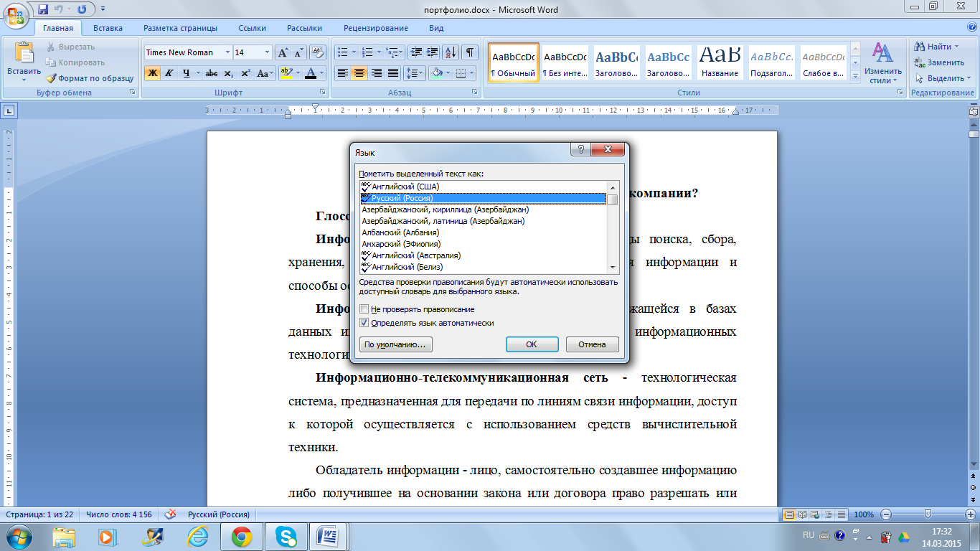Click Отмена in the Язык dialog
The image size is (980, 551).
[x=592, y=344]
